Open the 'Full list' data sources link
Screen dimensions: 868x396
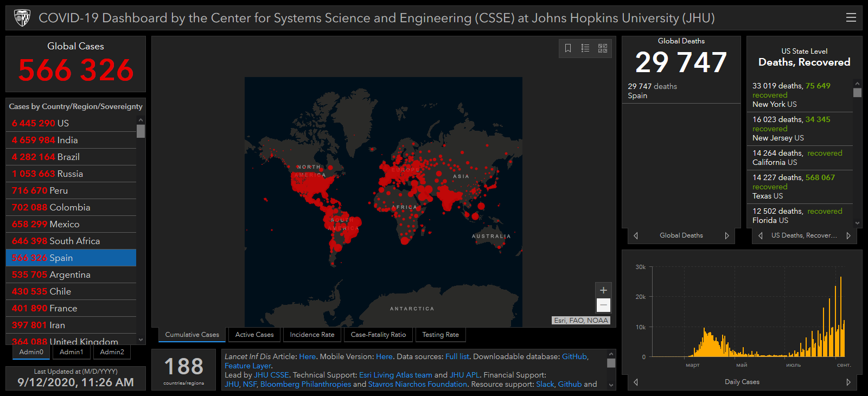pyautogui.click(x=457, y=356)
